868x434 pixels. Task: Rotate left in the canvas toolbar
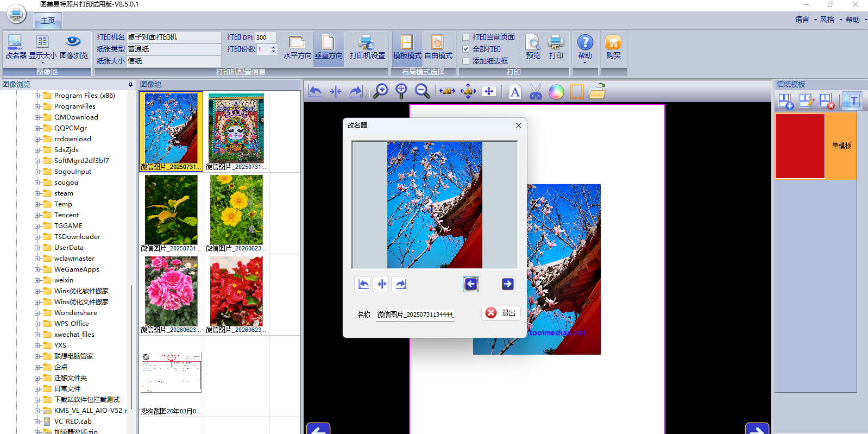click(315, 91)
